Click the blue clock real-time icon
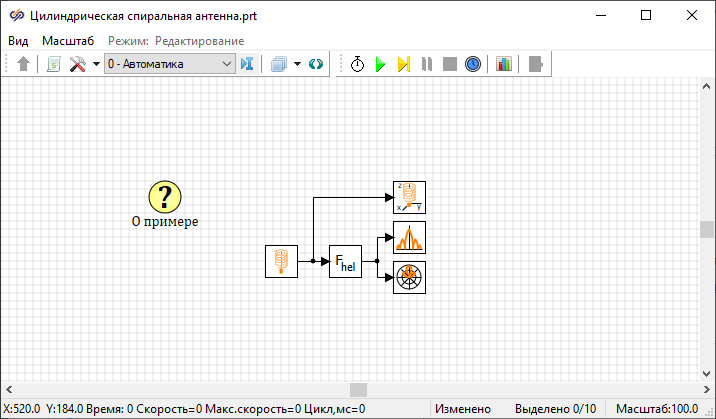This screenshot has width=716, height=419. click(x=473, y=64)
